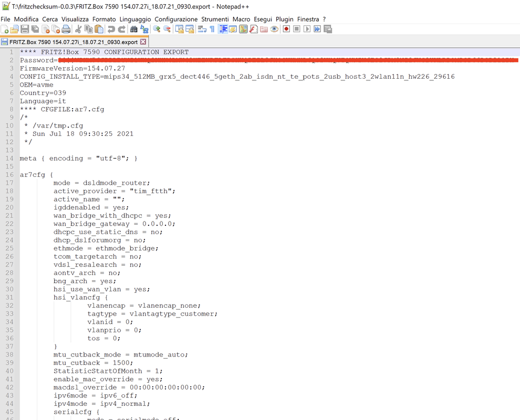Screen dimensions: 520x420
Task: Open the File menu
Action: click(x=5, y=19)
